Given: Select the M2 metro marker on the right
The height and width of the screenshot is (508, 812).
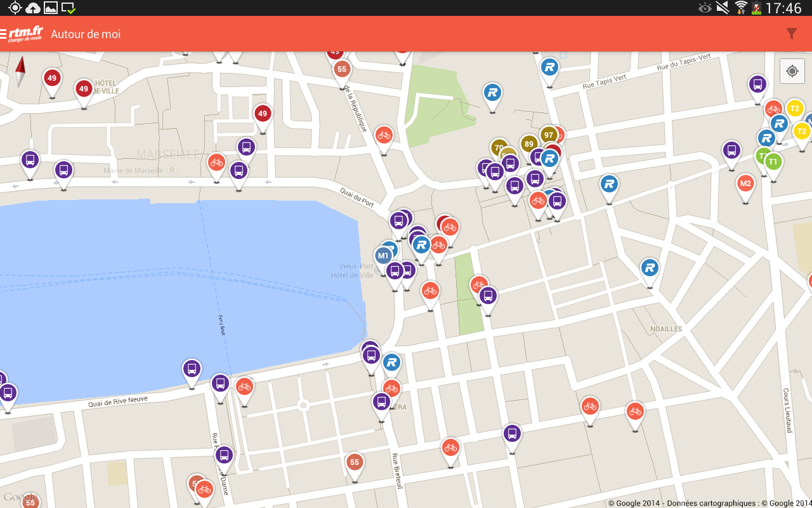Looking at the screenshot, I should [744, 184].
